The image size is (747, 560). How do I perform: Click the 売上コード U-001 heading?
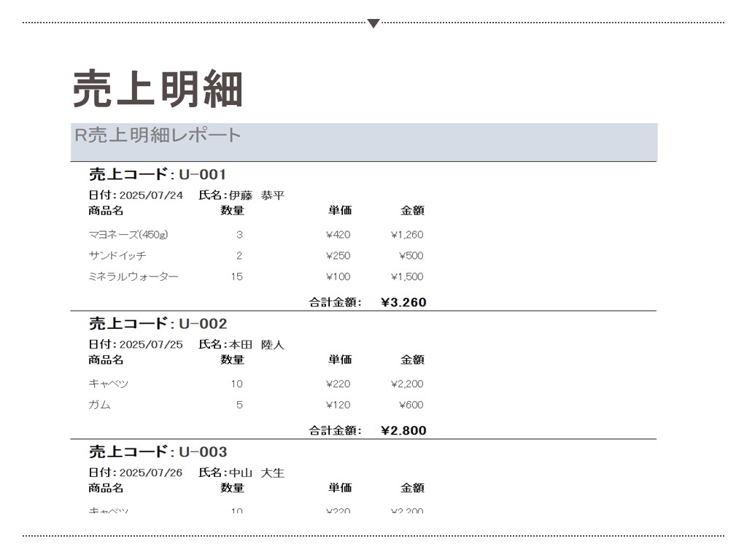158,174
